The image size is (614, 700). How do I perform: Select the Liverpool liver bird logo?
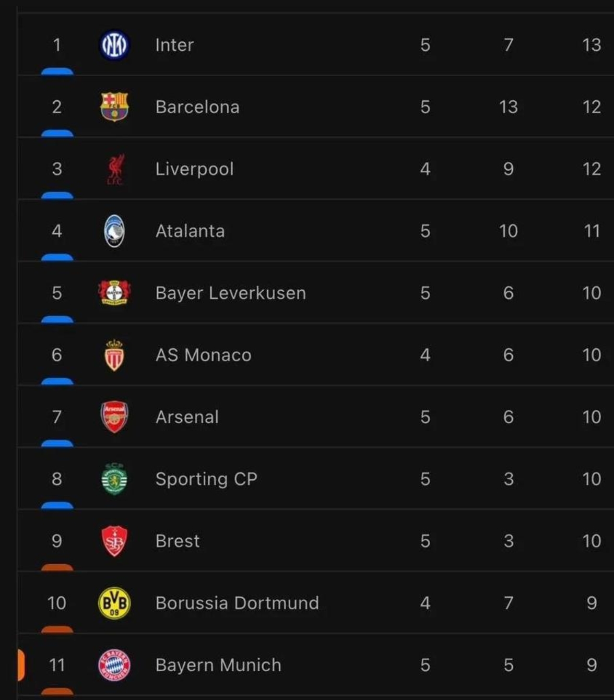[x=115, y=169]
